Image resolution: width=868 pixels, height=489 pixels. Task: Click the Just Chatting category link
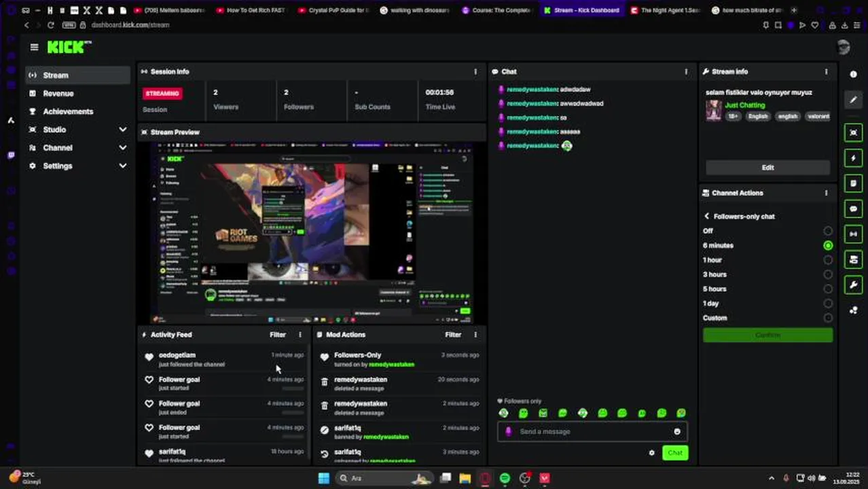coord(744,105)
